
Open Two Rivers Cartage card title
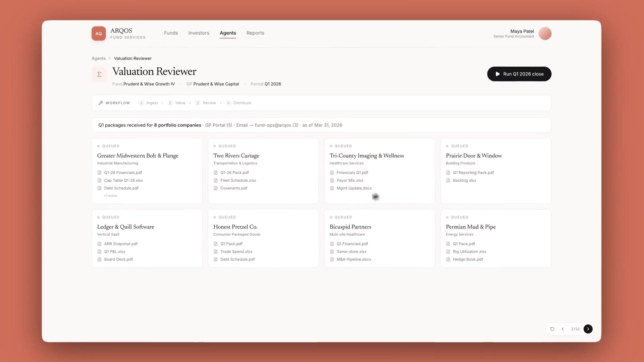236,156
